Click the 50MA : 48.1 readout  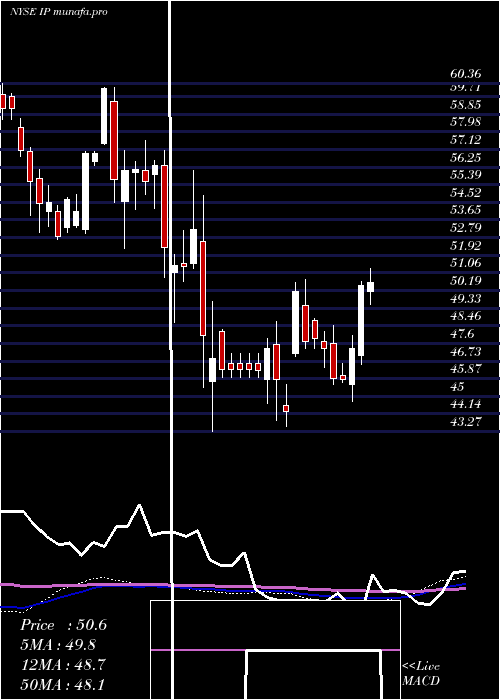point(62,684)
